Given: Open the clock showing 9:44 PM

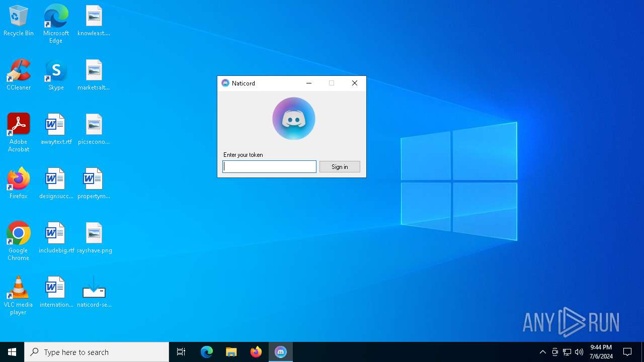Looking at the screenshot, I should pos(601,352).
